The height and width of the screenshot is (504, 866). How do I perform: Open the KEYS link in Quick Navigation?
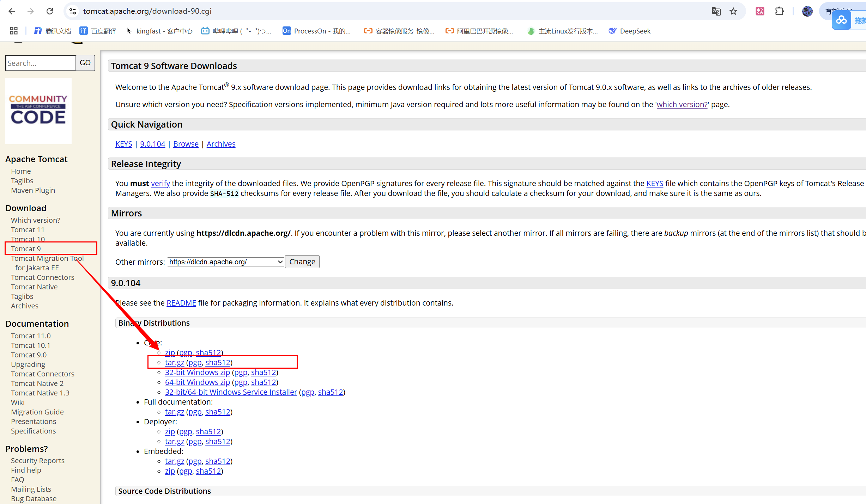click(x=124, y=144)
